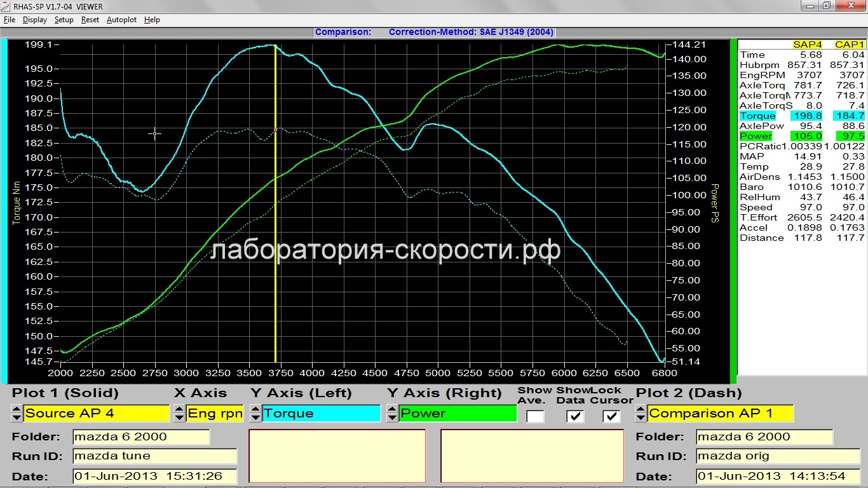Viewport: 868px width, 488px height.
Task: Enable the Show Ave. checkbox
Action: pos(535,416)
